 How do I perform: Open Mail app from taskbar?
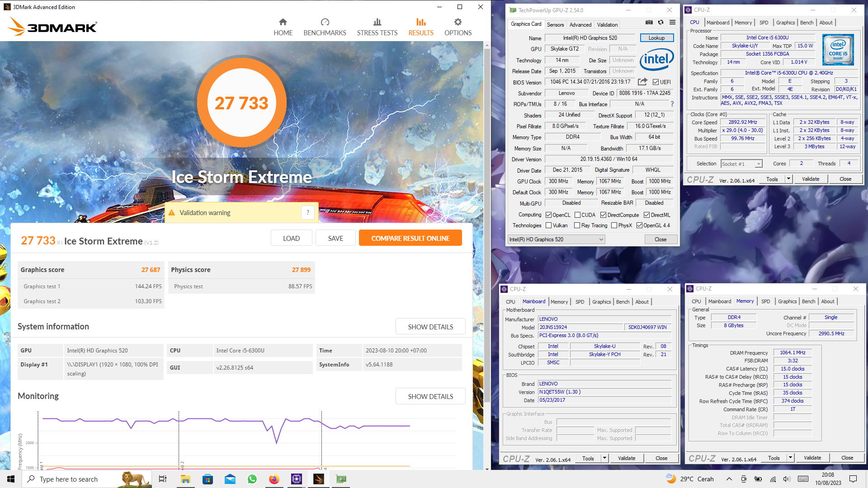[x=230, y=479]
